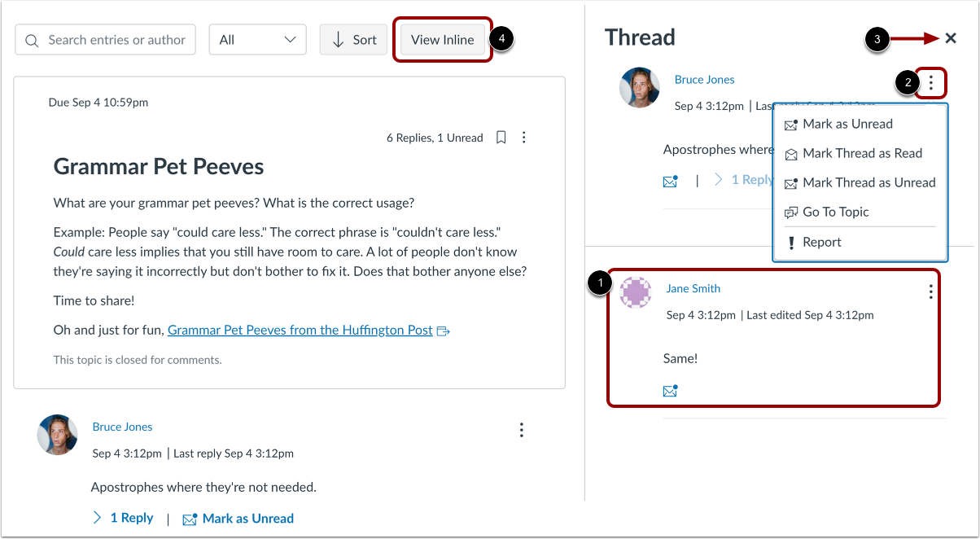The width and height of the screenshot is (980, 539).
Task: Open the Grammar Pet Peeves Huffington Post link
Action: [x=299, y=330]
